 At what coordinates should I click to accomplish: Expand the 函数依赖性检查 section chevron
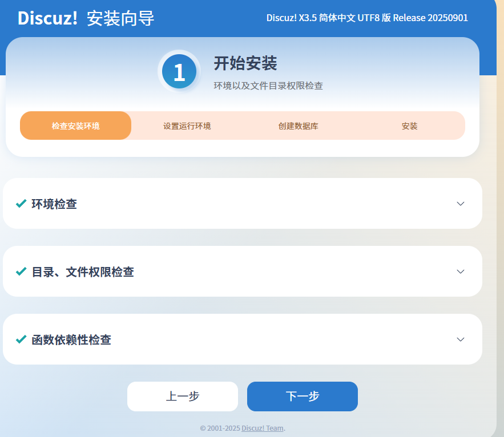pyautogui.click(x=460, y=339)
